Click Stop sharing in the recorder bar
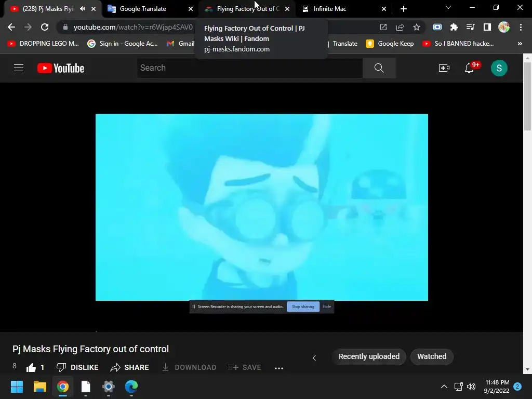 tap(303, 307)
